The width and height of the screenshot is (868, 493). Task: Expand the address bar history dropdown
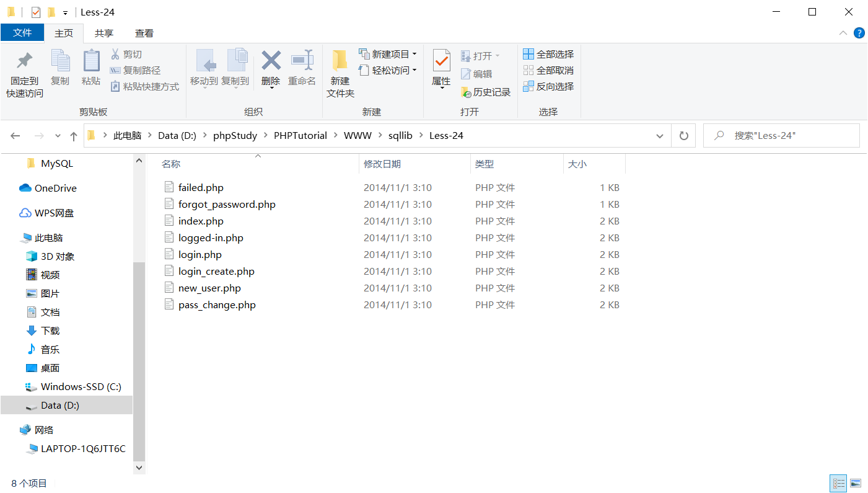659,136
